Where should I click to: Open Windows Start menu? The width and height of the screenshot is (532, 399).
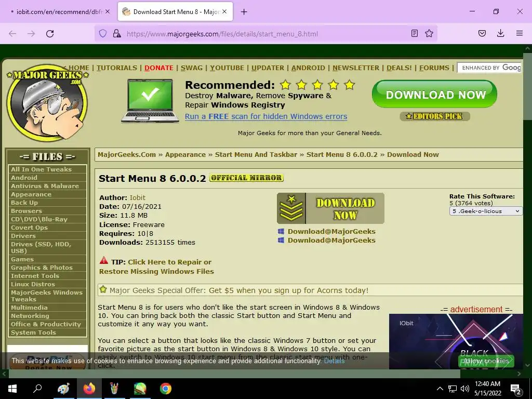[x=12, y=389]
